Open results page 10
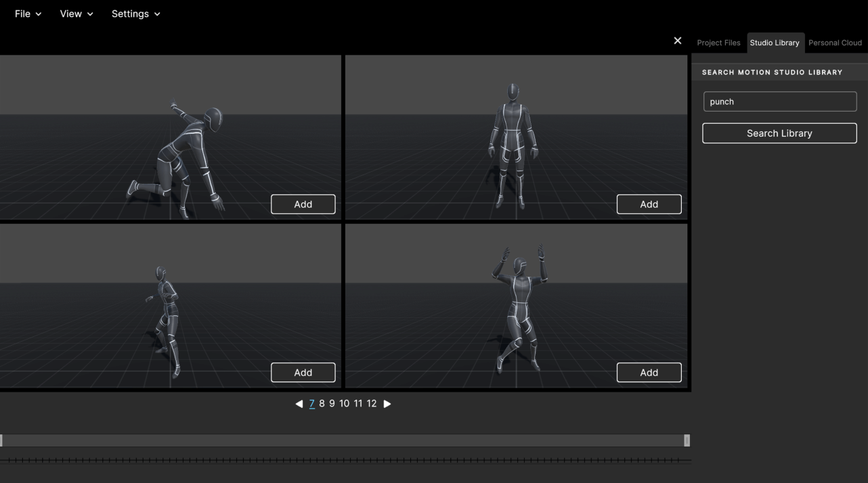Viewport: 868px width, 483px height. point(344,403)
